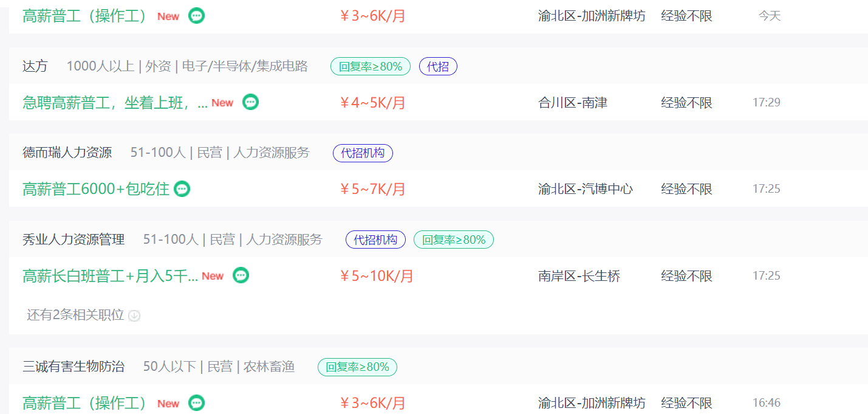Expand 还有2条相关职位 related positions
Screen dimensions: 868x414
tap(75, 315)
